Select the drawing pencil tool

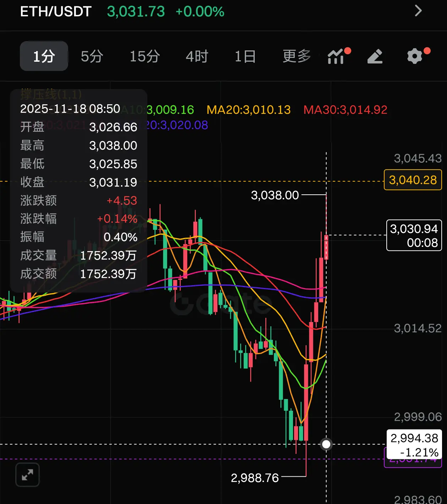pyautogui.click(x=375, y=56)
